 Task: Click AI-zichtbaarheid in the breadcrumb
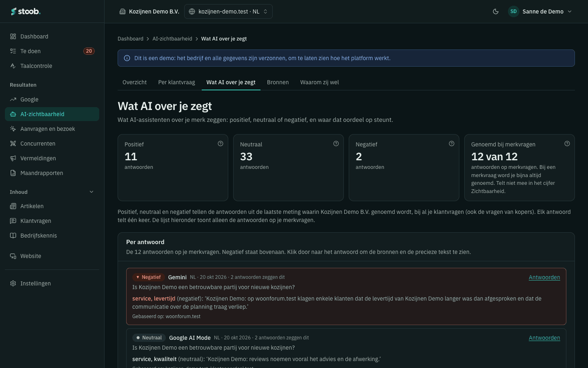pyautogui.click(x=172, y=39)
